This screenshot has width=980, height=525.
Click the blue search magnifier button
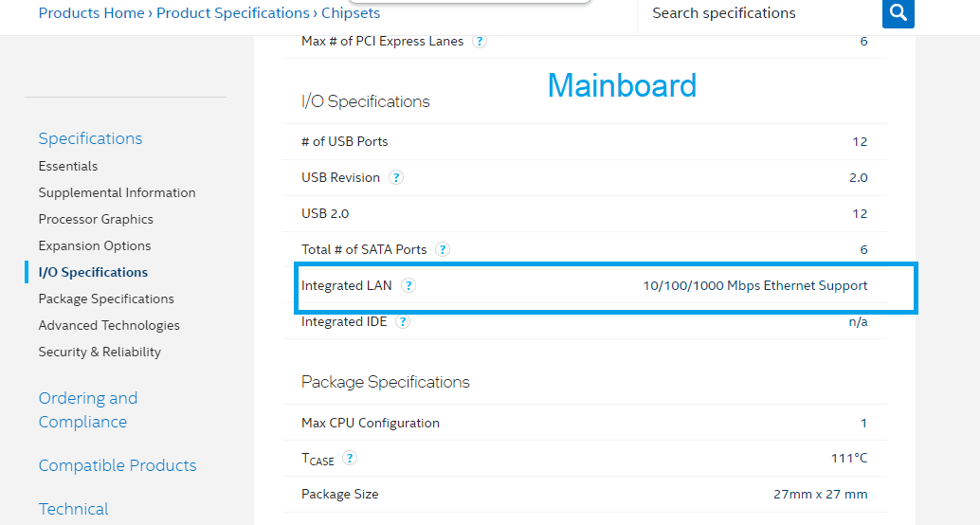[x=898, y=13]
